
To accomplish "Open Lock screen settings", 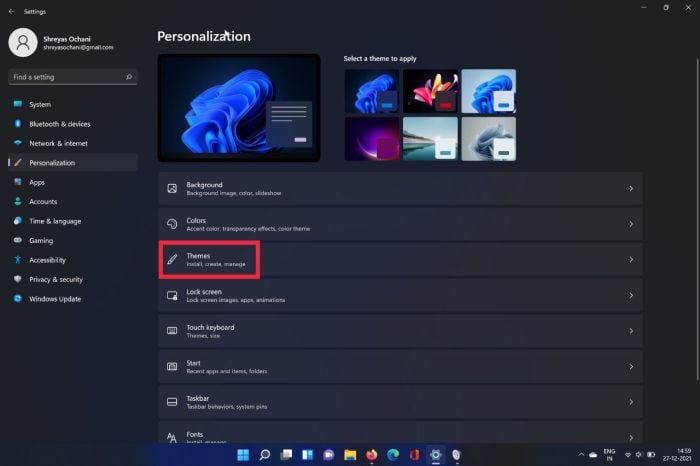I will point(400,295).
